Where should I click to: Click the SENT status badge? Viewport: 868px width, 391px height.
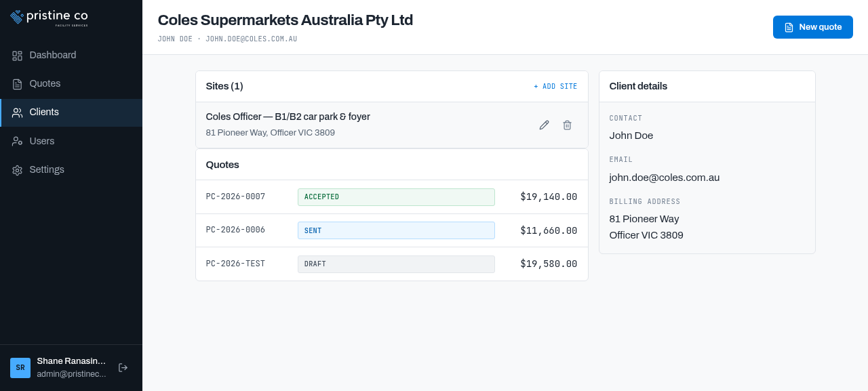tap(396, 230)
